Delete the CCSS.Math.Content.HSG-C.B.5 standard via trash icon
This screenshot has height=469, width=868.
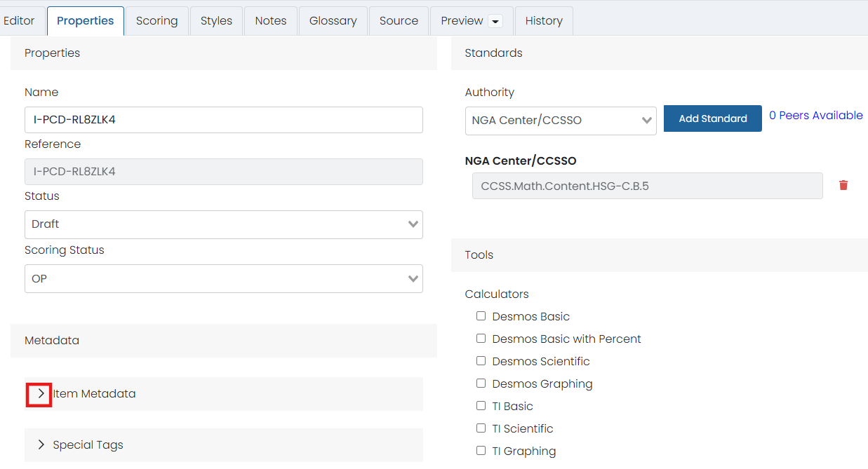(843, 186)
